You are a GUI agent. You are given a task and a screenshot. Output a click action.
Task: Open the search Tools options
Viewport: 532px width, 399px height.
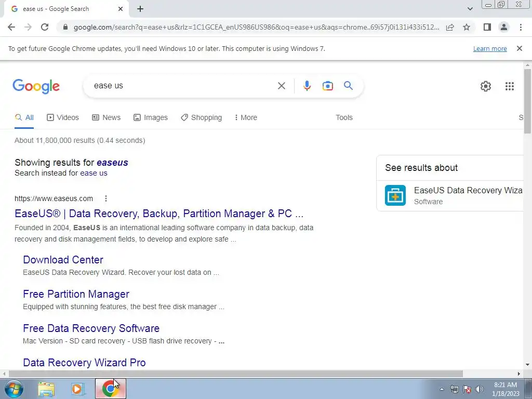pyautogui.click(x=344, y=118)
